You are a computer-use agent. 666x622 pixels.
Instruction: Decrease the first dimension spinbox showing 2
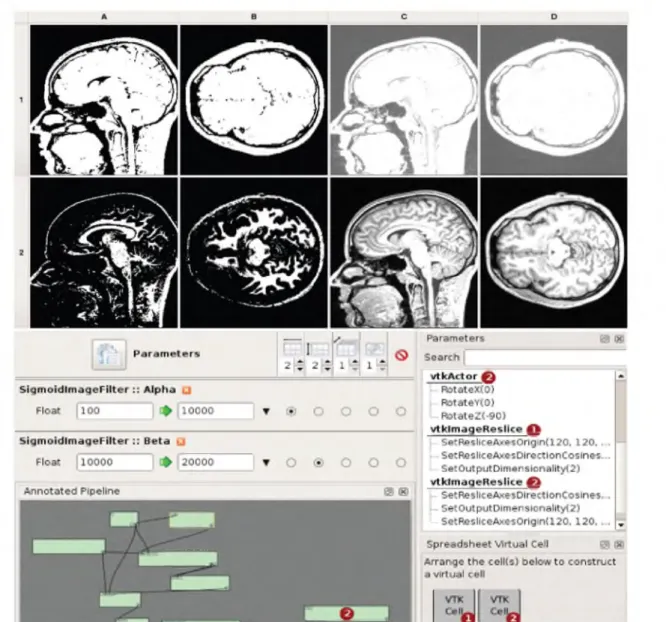tap(300, 368)
